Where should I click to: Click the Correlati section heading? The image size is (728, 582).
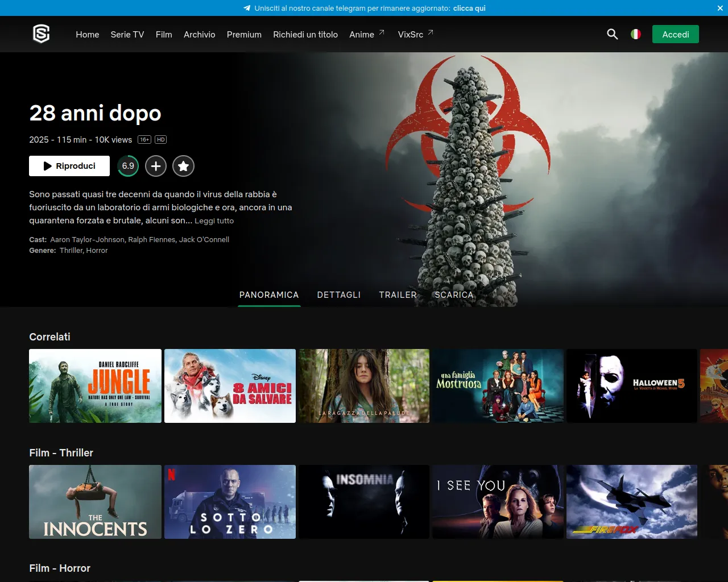pos(49,336)
